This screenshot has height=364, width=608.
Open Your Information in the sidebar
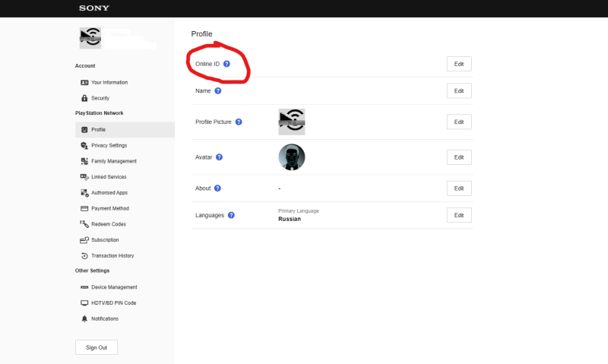pos(109,82)
